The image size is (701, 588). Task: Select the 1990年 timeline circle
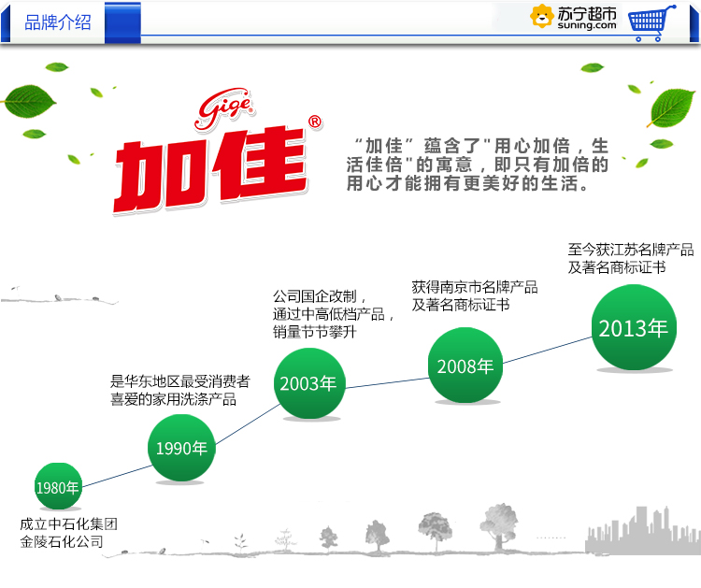[x=181, y=448]
